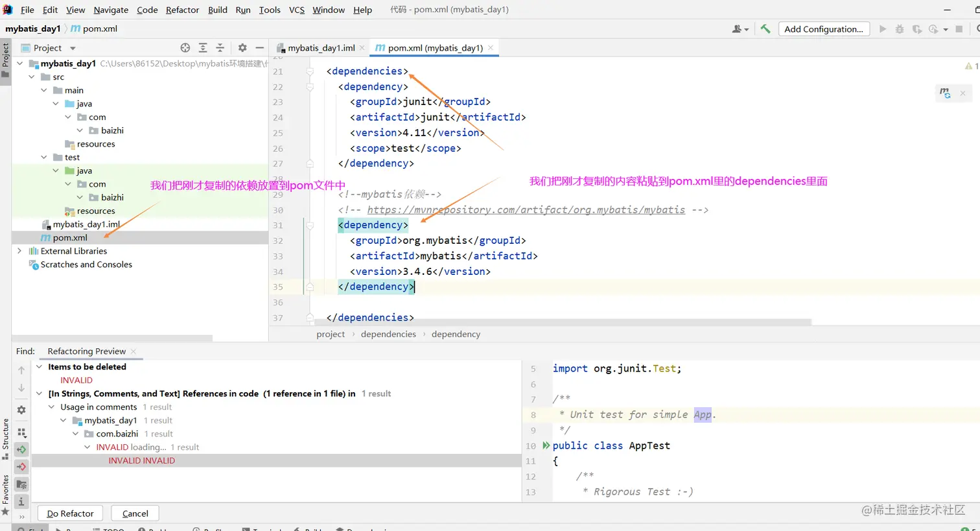This screenshot has width=980, height=531.
Task: Click the Profiler run icon
Action: pos(933,29)
